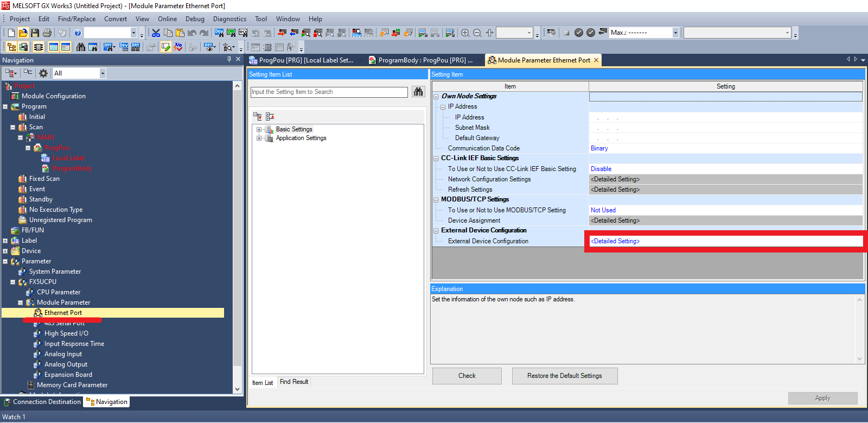This screenshot has height=423, width=868.
Task: Close the Module Parameter Ethernet Port tab
Action: pos(596,60)
